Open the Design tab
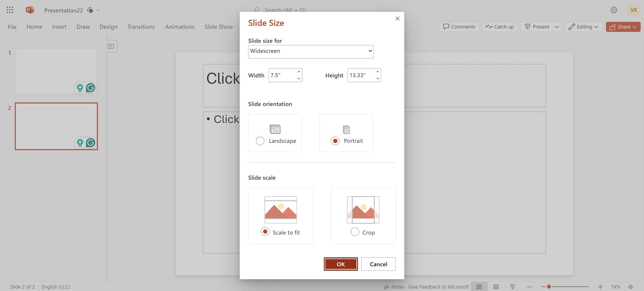Image resolution: width=644 pixels, height=291 pixels. point(108,27)
